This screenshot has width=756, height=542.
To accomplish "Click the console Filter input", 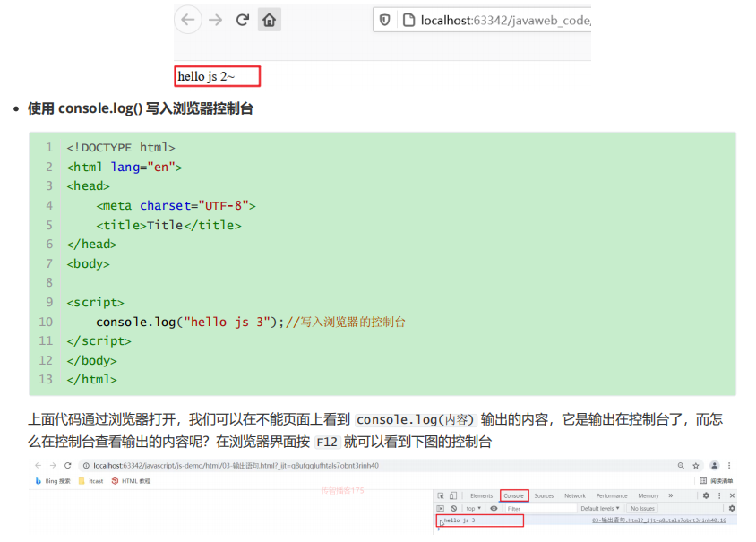I will [x=541, y=508].
